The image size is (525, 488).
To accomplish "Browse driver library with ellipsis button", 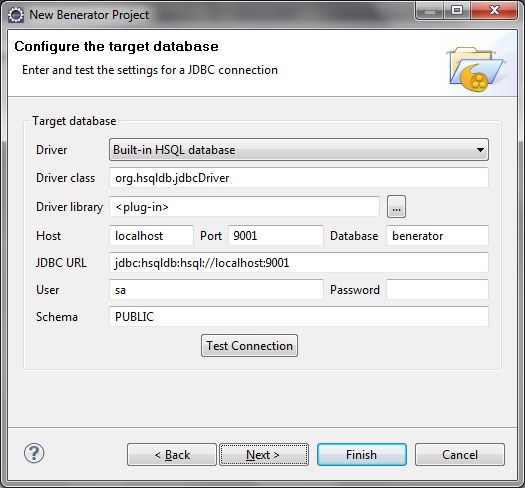I will point(396,207).
